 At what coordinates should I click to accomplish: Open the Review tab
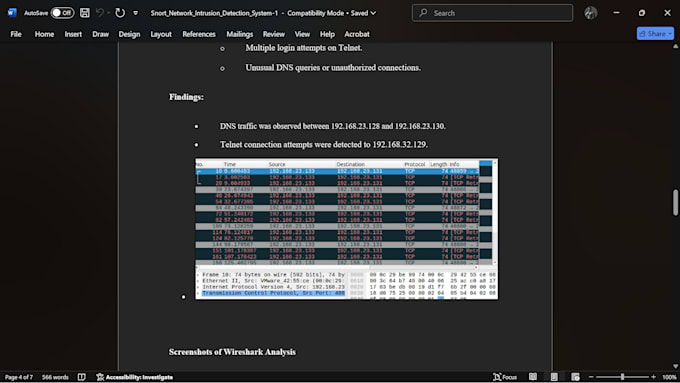274,34
